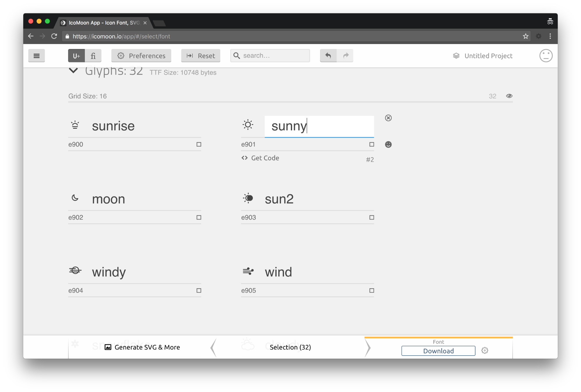Image resolution: width=581 pixels, height=392 pixels.
Task: Select the wind glyph icon
Action: pos(248,271)
